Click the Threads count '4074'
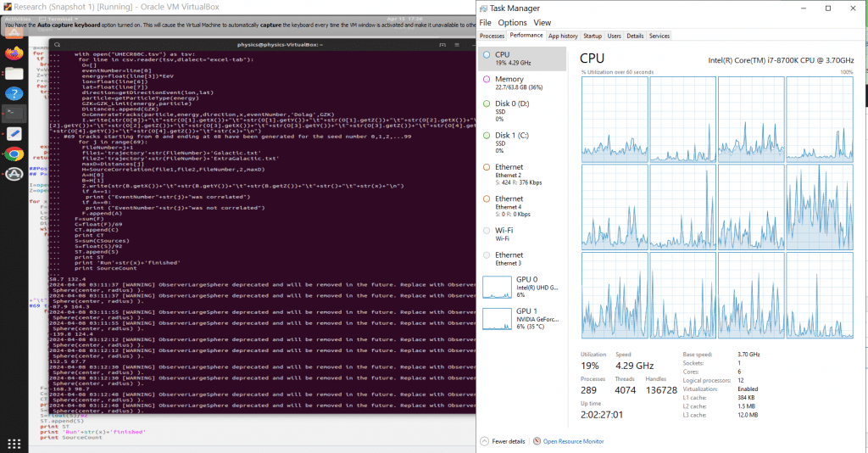This screenshot has height=453, width=868. [x=626, y=390]
